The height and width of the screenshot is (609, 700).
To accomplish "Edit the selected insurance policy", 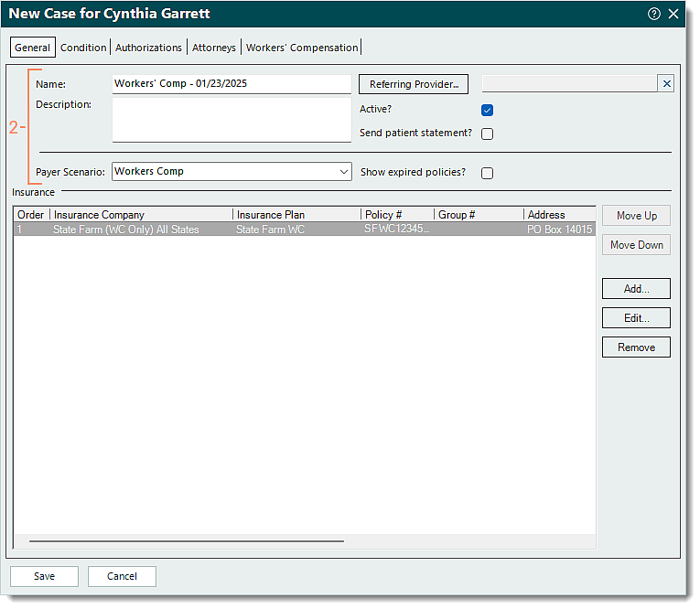I will (x=636, y=318).
